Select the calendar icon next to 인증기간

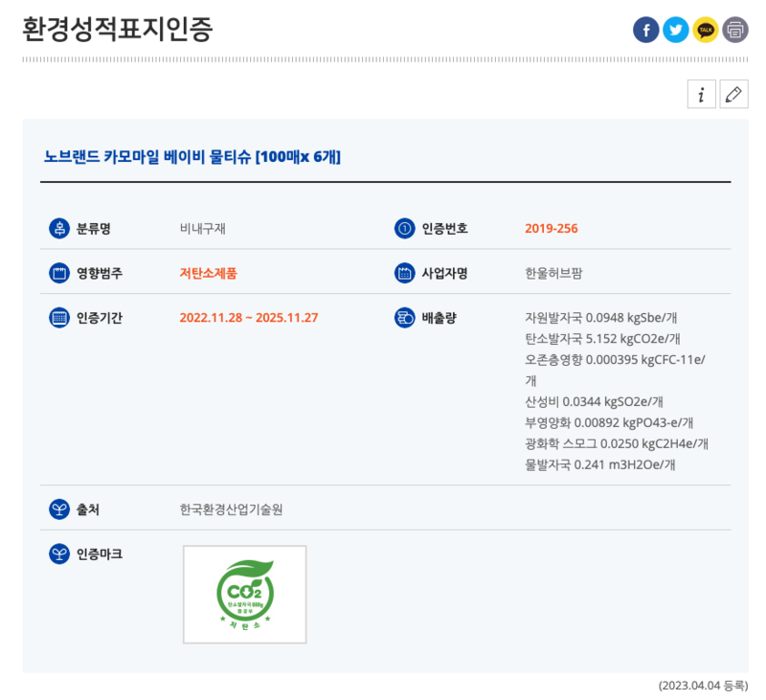(59, 317)
